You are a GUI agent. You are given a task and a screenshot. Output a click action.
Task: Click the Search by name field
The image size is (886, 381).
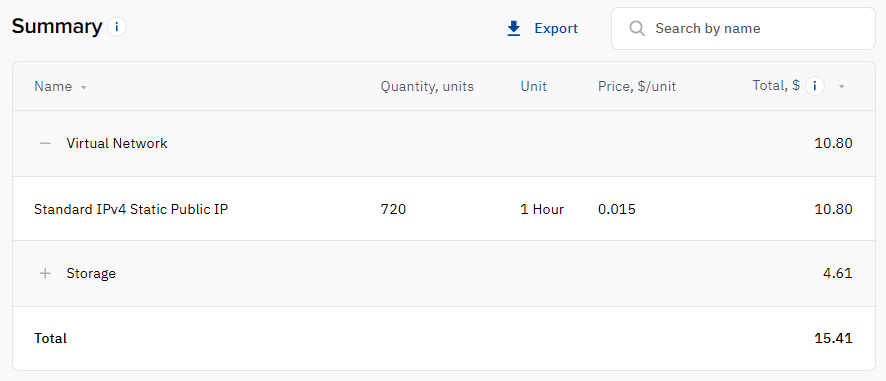[743, 28]
